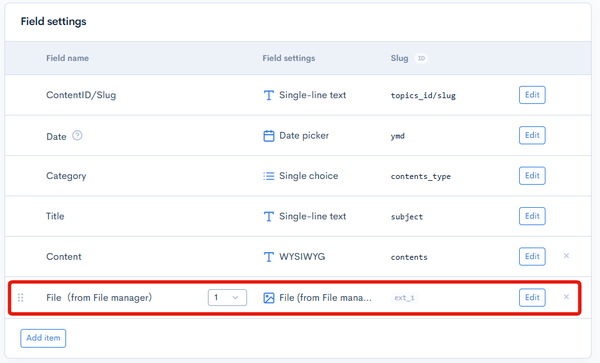The width and height of the screenshot is (600, 363).
Task: Edit the File from File manager field
Action: click(x=532, y=298)
